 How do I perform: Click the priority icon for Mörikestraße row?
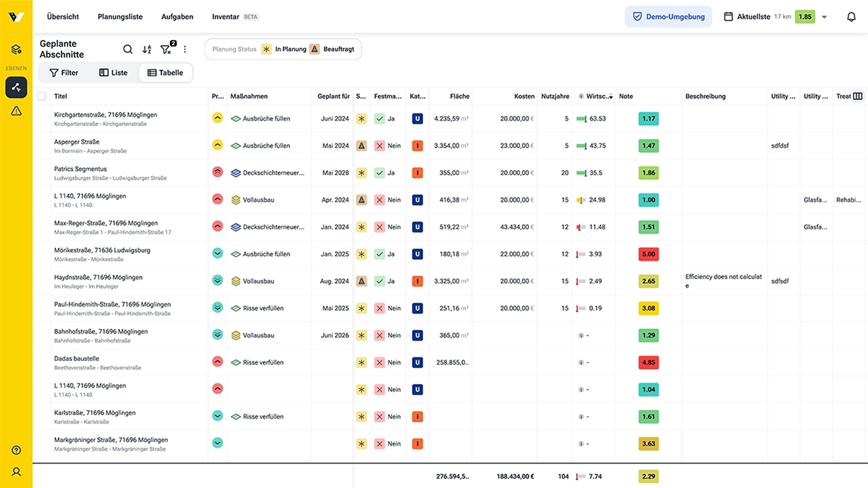tap(217, 253)
